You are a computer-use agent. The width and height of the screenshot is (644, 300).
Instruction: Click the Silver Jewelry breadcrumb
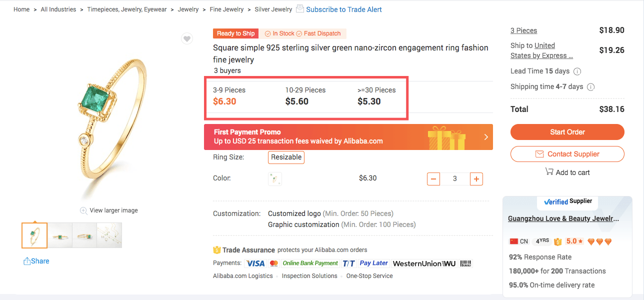(273, 9)
